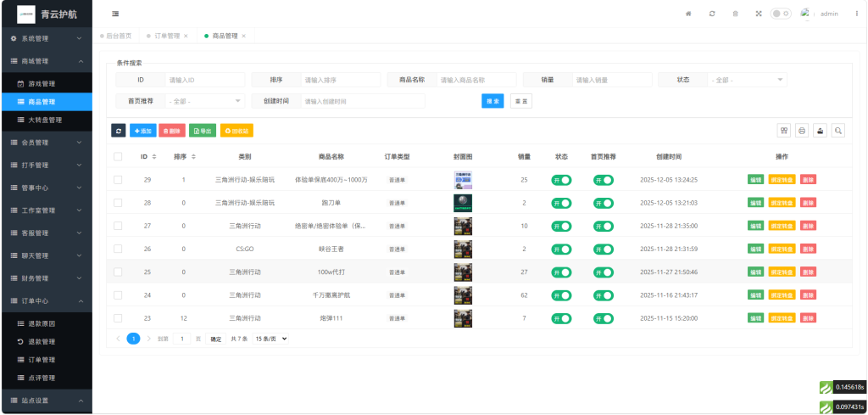Toggle the 首页推荐 switch for 100w代打
Image resolution: width=868 pixels, height=415 pixels.
click(x=604, y=272)
